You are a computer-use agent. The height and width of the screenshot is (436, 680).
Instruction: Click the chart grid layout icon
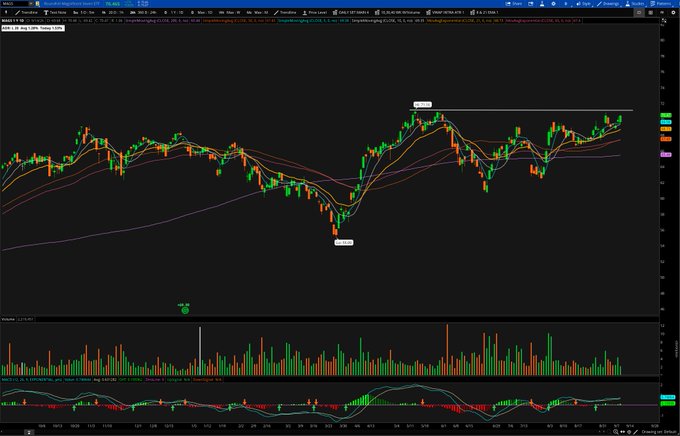coord(651,13)
